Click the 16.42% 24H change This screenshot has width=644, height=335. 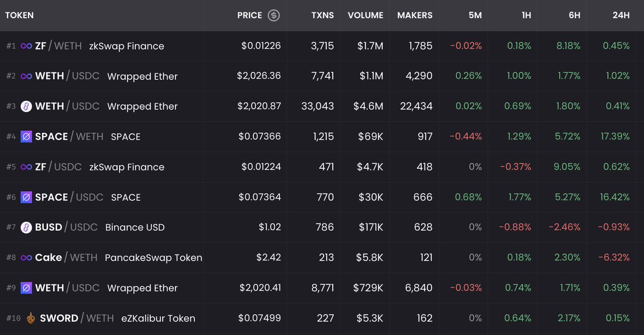[x=615, y=197]
